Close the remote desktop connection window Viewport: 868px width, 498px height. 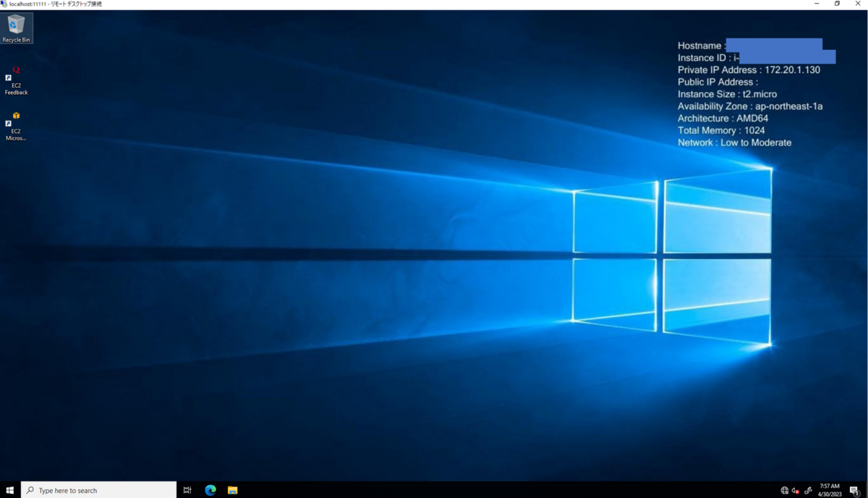click(x=858, y=4)
